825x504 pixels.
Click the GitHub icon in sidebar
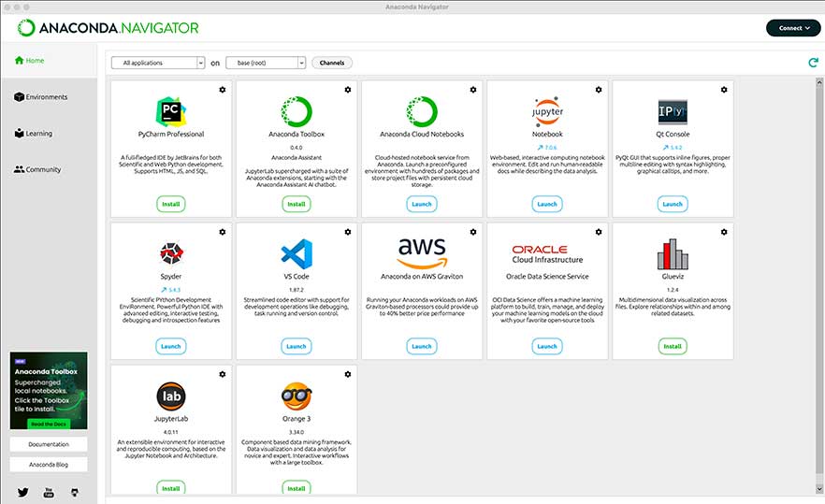[75, 493]
